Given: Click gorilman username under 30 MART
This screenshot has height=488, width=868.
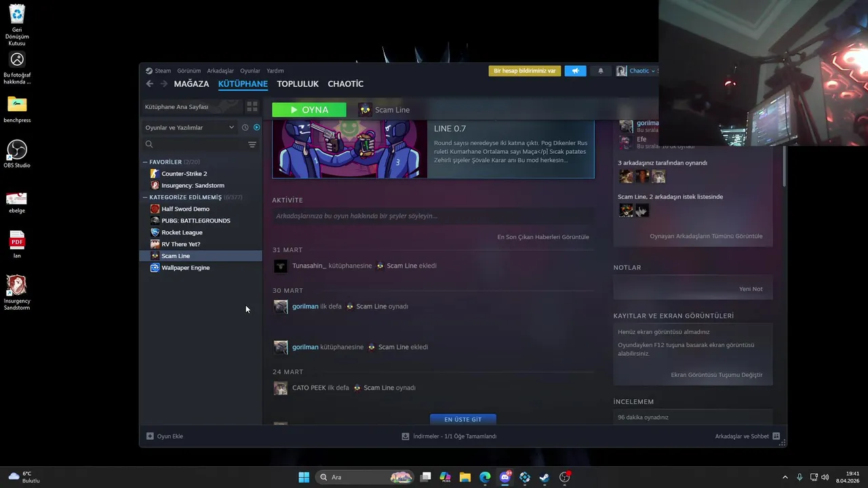Looking at the screenshot, I should [305, 306].
